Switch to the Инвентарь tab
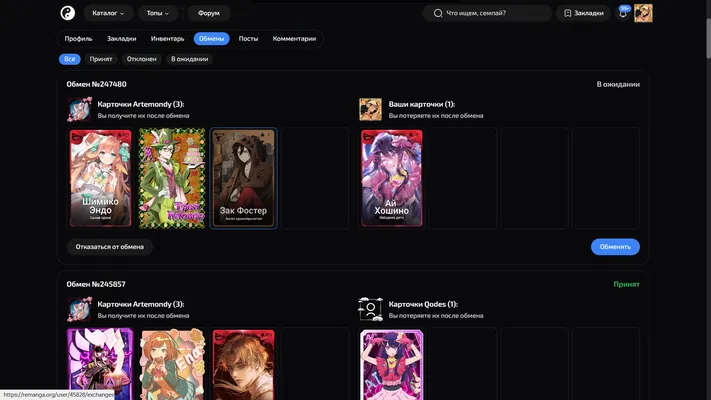The height and width of the screenshot is (400, 711). (167, 39)
